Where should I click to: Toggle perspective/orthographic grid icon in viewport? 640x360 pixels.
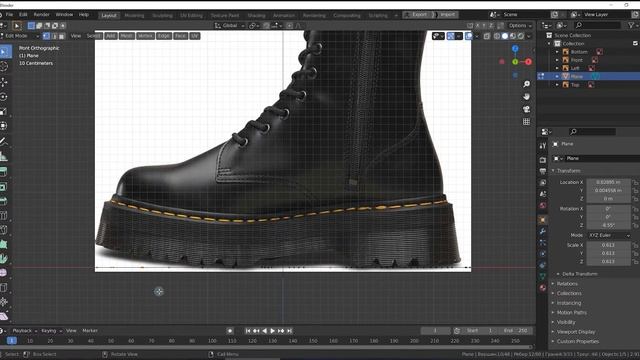[x=527, y=122]
